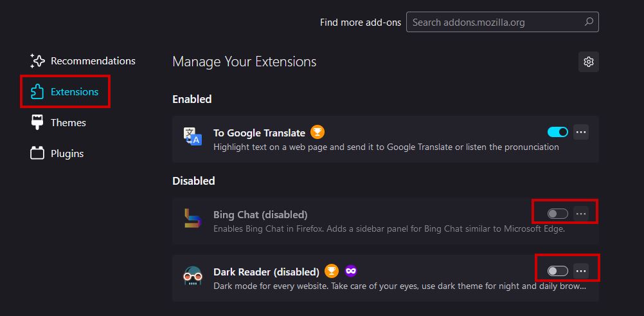The height and width of the screenshot is (316, 644).
Task: Click the Recommendations sparkle icon in sidebar
Action: (x=38, y=61)
